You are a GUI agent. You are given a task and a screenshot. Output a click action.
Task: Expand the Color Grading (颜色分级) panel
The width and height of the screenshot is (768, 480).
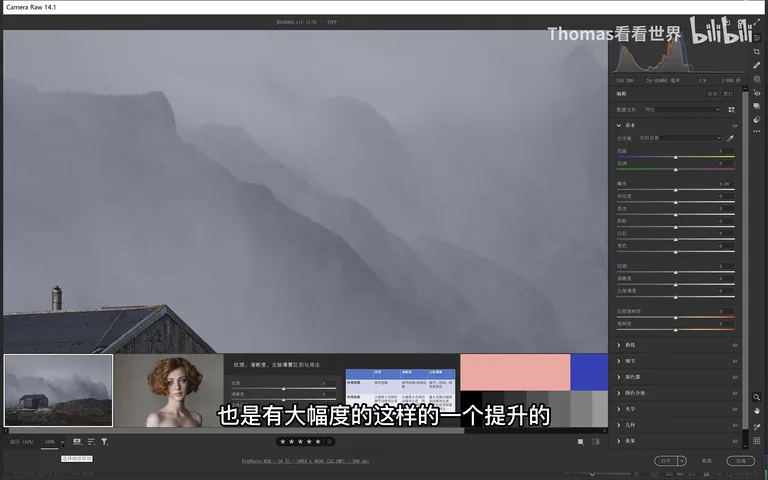point(619,393)
